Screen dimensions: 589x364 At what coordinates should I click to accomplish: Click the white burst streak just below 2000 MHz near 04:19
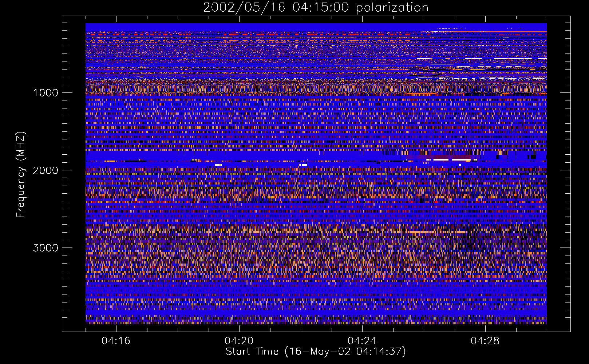pyautogui.click(x=218, y=165)
